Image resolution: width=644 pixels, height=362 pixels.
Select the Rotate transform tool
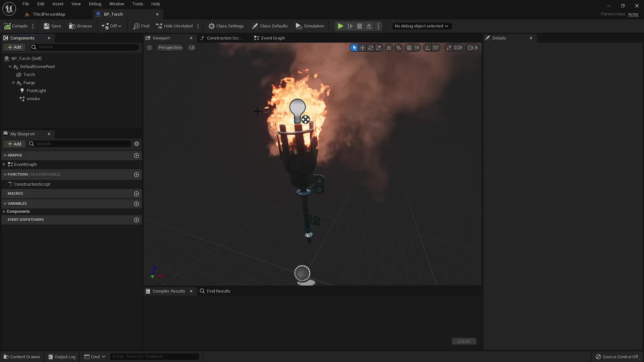(370, 48)
